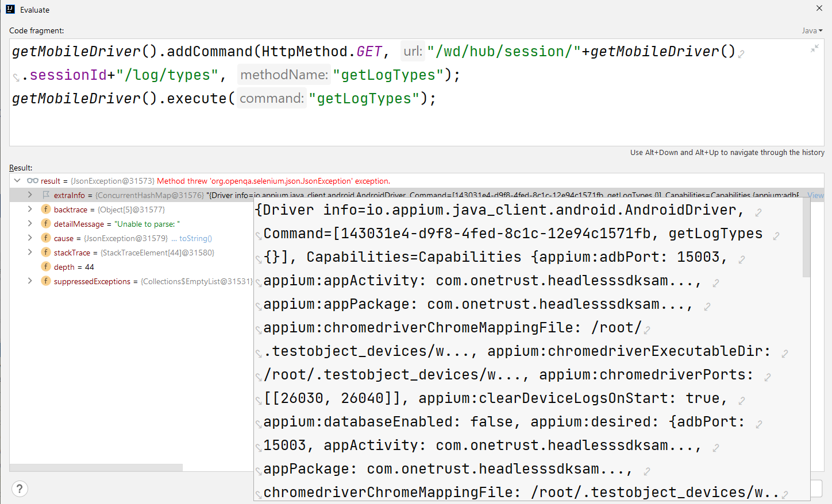This screenshot has width=832, height=504.
Task: Open the Java language dropdown
Action: pyautogui.click(x=812, y=30)
